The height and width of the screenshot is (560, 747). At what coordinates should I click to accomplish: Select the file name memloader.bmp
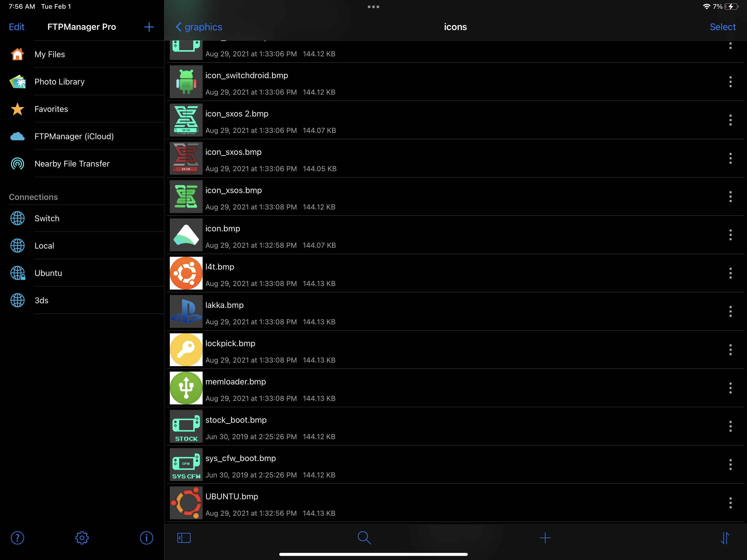(236, 382)
